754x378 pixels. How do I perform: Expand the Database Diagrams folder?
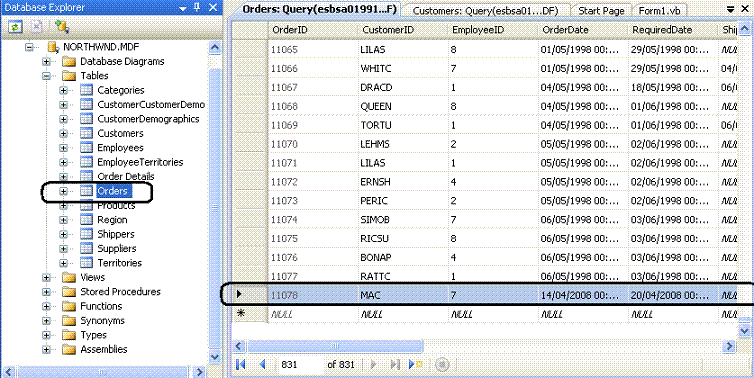coord(47,62)
